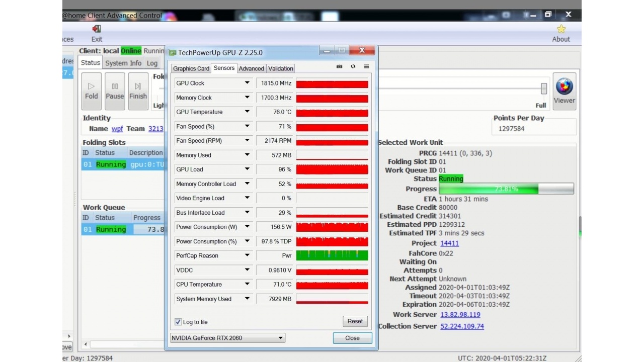Open the CPU Temperature sensor dropdown
This screenshot has height=362, width=644.
pos(247,284)
